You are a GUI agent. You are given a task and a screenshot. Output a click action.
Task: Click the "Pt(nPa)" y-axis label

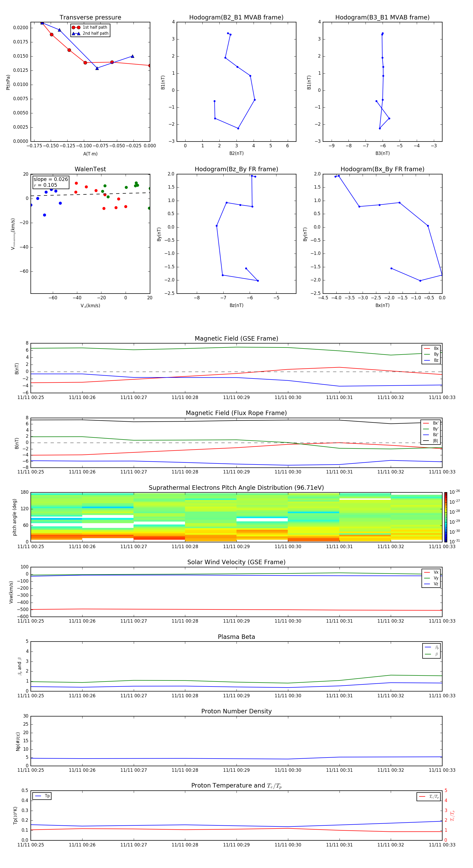pos(8,82)
